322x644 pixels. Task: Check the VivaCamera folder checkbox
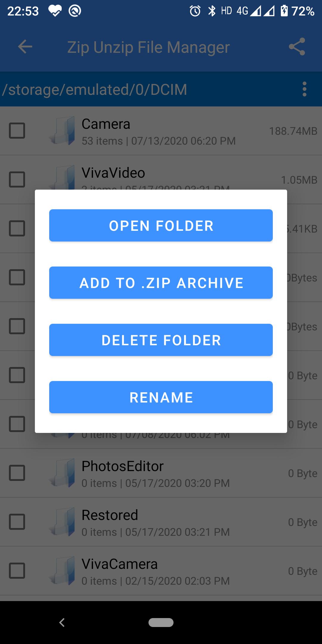pos(17,571)
